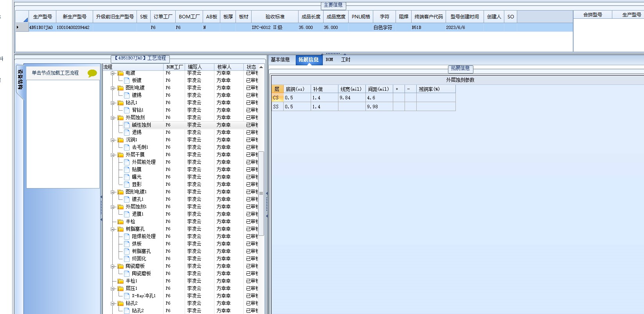This screenshot has width=644, height=314.
Task: Collapse the 电镀 tree node
Action: coord(113,73)
